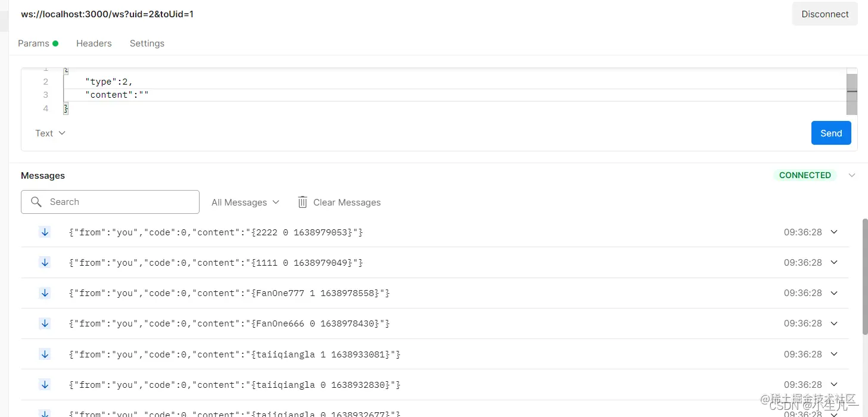The width and height of the screenshot is (868, 417).
Task: Click incoming arrow icon for FanOne666 message
Action: pyautogui.click(x=45, y=323)
